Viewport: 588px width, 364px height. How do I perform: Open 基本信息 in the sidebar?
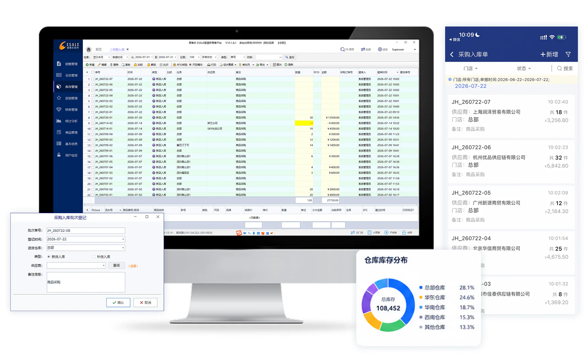pos(67,144)
